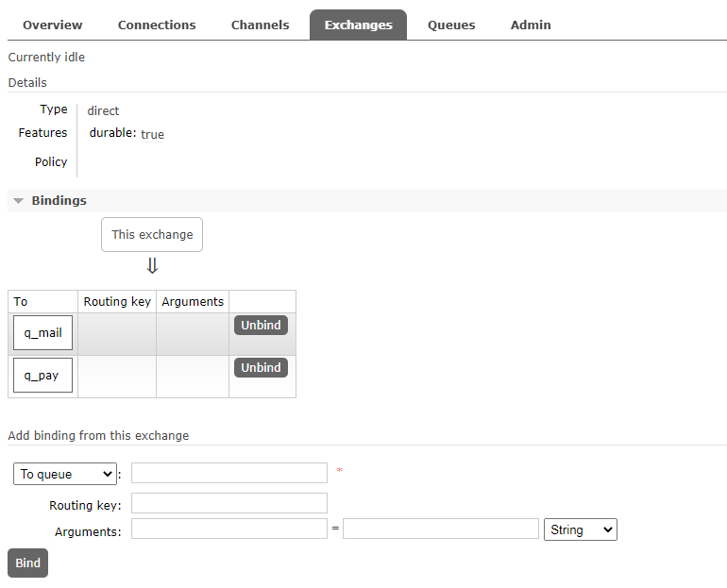Screen dimensions: 727x588
Task: Click the destination queue name field
Action: 229,473
